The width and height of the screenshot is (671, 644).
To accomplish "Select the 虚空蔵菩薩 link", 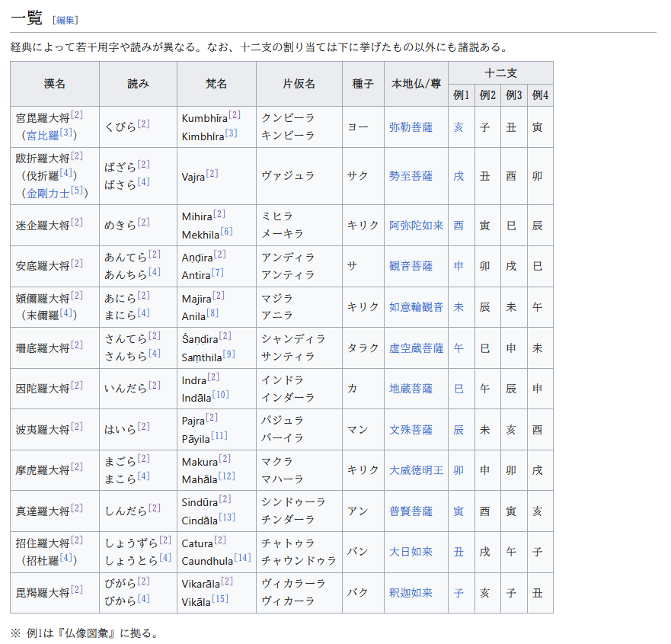I will [x=416, y=348].
